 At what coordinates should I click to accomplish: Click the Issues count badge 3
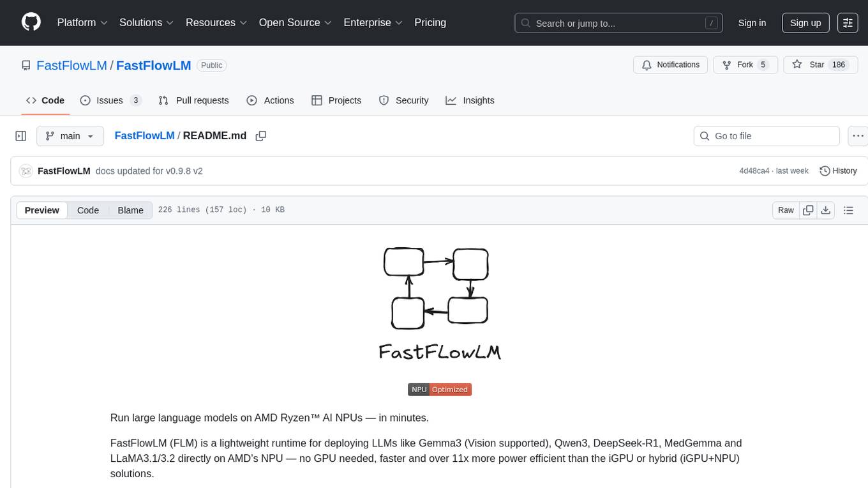pyautogui.click(x=135, y=100)
